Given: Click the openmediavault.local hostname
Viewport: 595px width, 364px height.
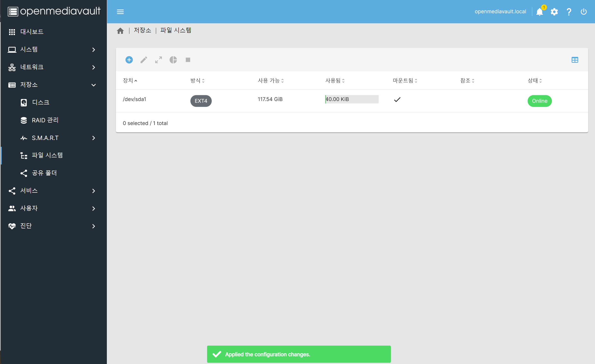Looking at the screenshot, I should pyautogui.click(x=500, y=12).
